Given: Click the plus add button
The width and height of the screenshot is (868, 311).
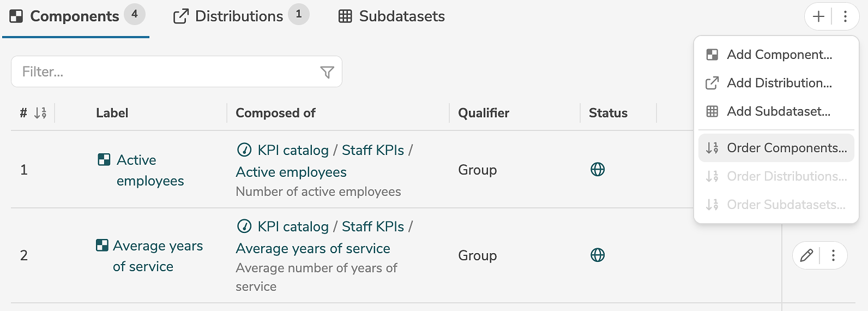Looking at the screenshot, I should click(818, 17).
